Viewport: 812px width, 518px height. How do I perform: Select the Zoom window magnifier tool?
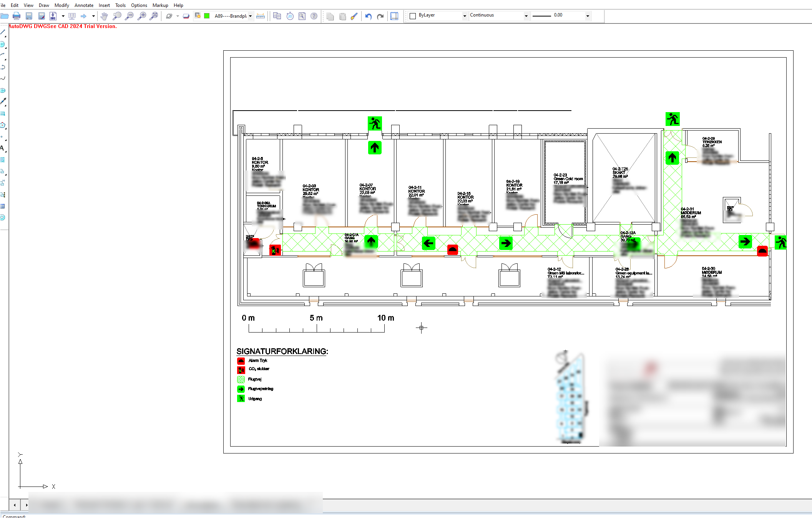117,16
